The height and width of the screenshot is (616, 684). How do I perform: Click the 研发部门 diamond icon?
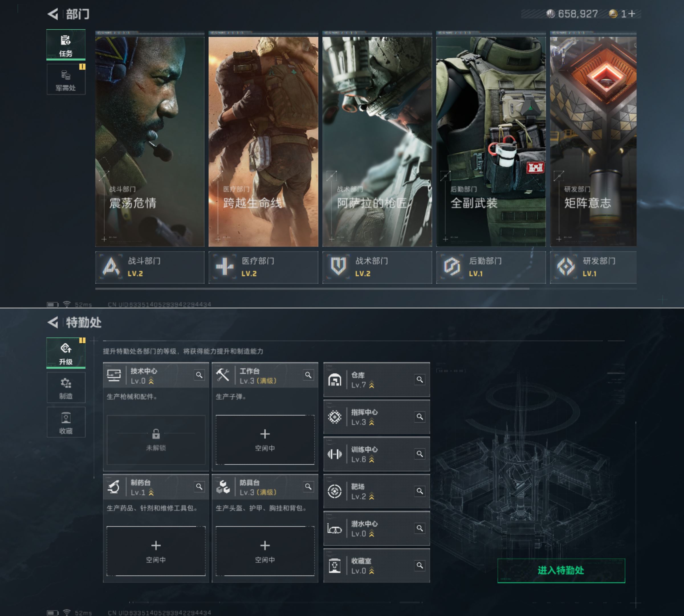[566, 266]
